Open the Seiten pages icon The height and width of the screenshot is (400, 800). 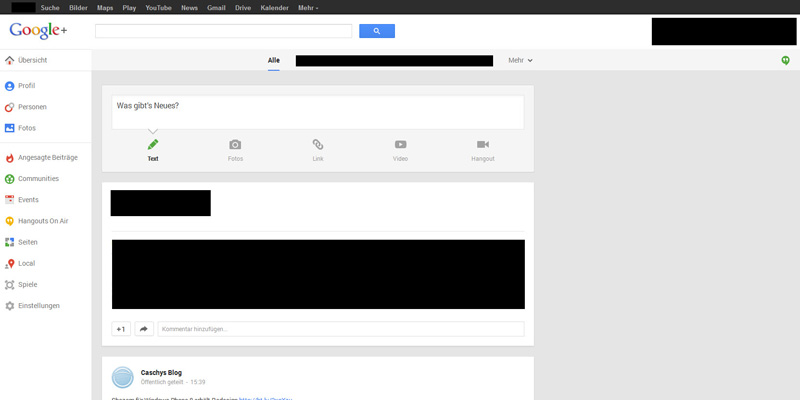[x=9, y=242]
